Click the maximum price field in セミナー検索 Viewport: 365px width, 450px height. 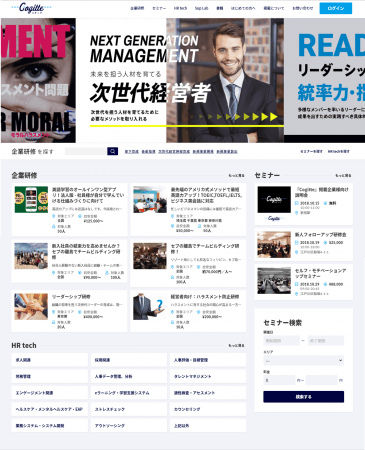[x=321, y=380]
